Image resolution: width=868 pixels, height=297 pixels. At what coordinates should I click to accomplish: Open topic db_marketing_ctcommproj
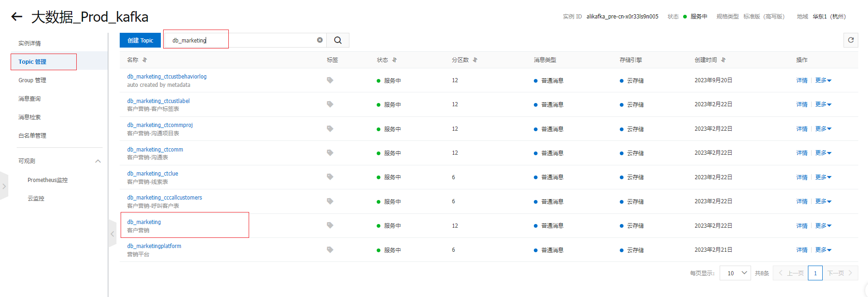(x=160, y=125)
